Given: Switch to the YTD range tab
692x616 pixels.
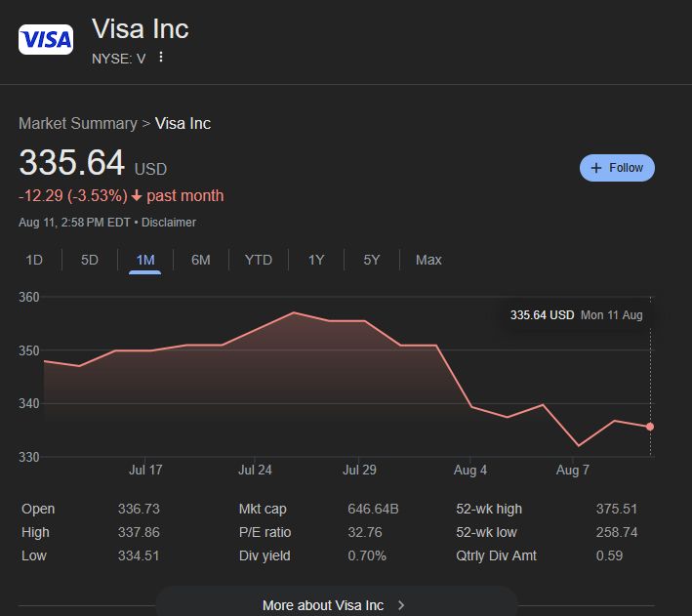Looking at the screenshot, I should pos(259,260).
